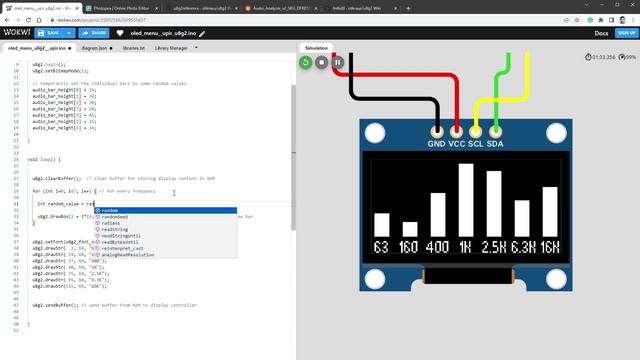Click the green circle extension icon

pos(590,20)
